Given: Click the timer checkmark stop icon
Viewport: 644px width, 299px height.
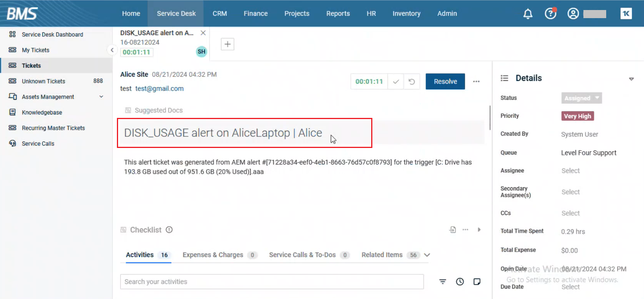Looking at the screenshot, I should pos(396,82).
